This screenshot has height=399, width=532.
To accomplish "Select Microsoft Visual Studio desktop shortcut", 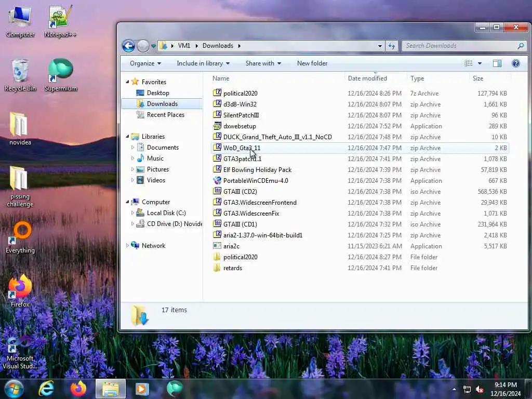I will [20, 353].
